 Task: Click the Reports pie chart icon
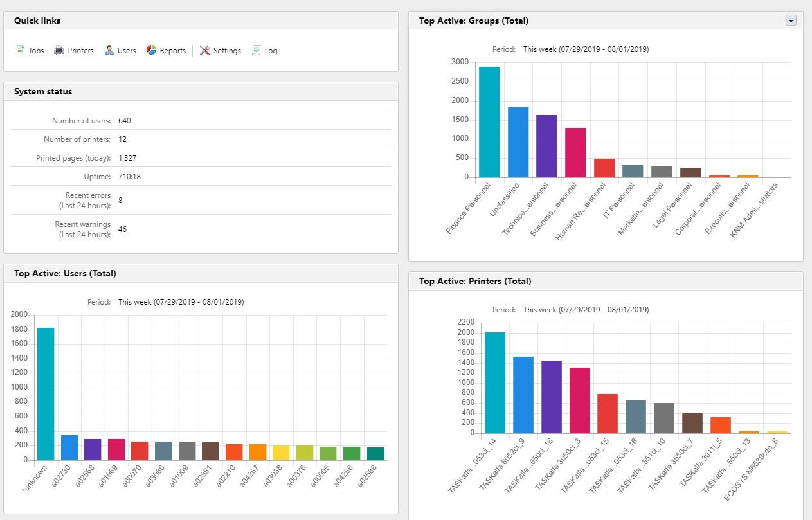152,50
